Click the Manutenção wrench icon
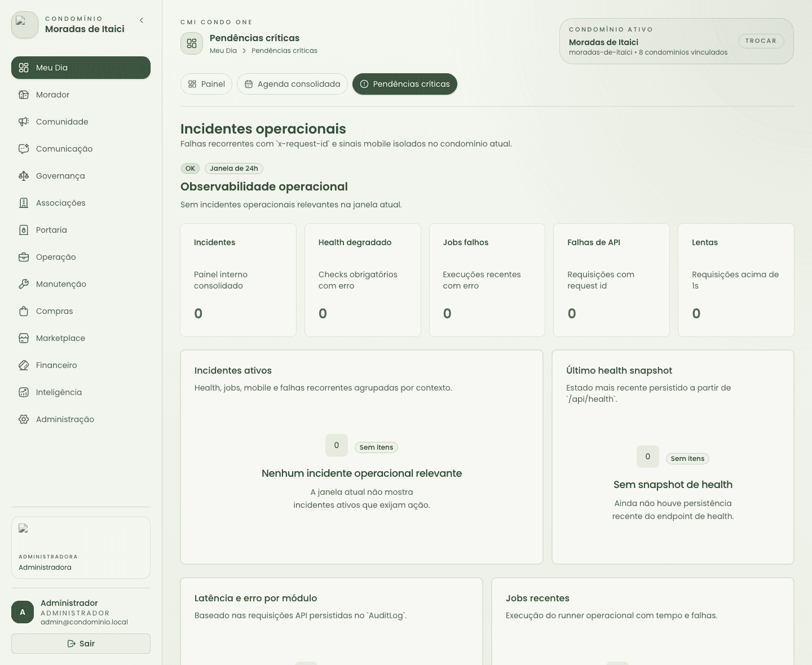 point(24,284)
